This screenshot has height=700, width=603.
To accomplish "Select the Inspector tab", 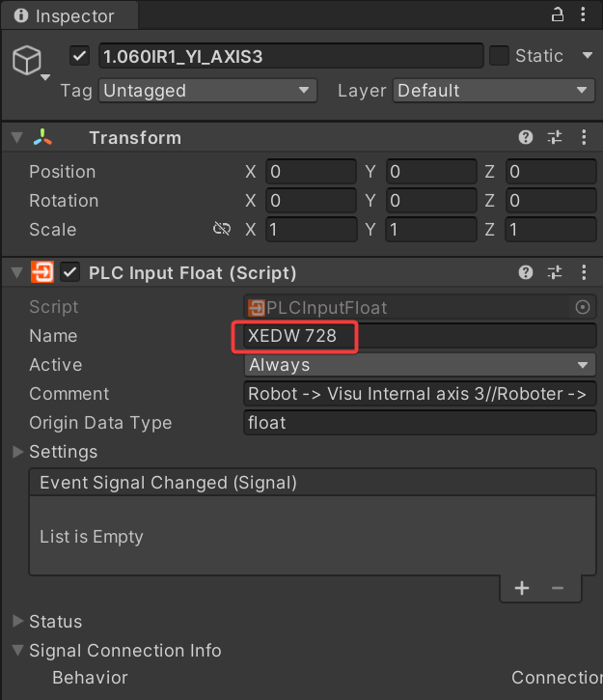I will 66,16.
